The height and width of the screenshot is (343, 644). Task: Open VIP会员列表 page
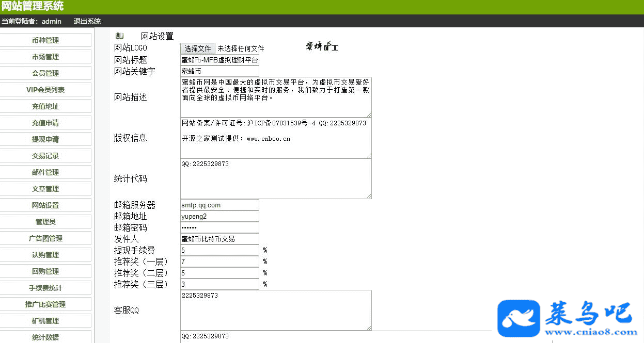[45, 90]
